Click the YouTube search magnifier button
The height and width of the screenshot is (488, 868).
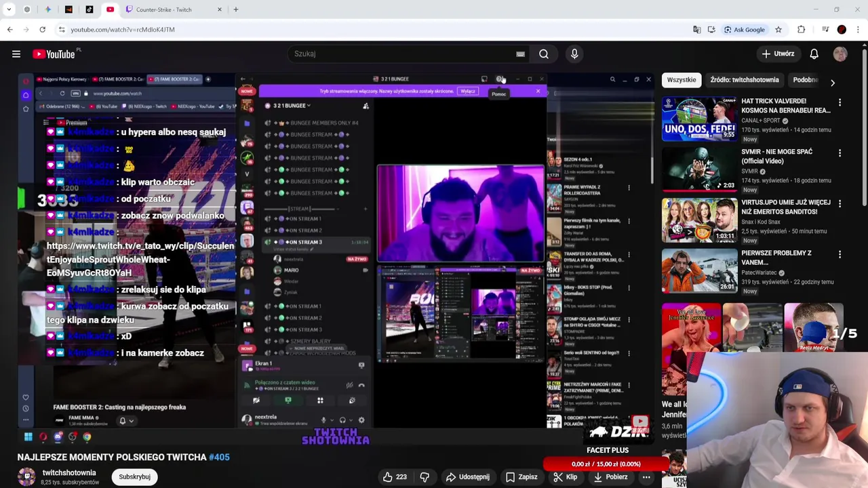pos(544,54)
